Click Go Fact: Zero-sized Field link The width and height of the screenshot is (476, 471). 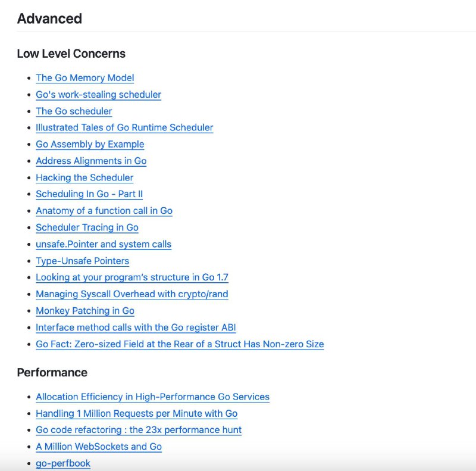(x=180, y=344)
